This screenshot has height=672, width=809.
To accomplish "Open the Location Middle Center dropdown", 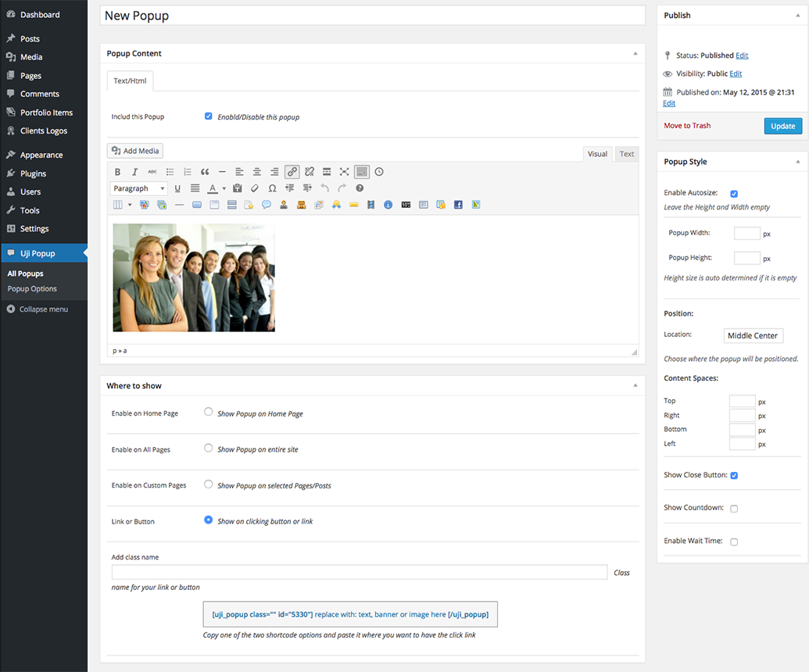I will 753,336.
